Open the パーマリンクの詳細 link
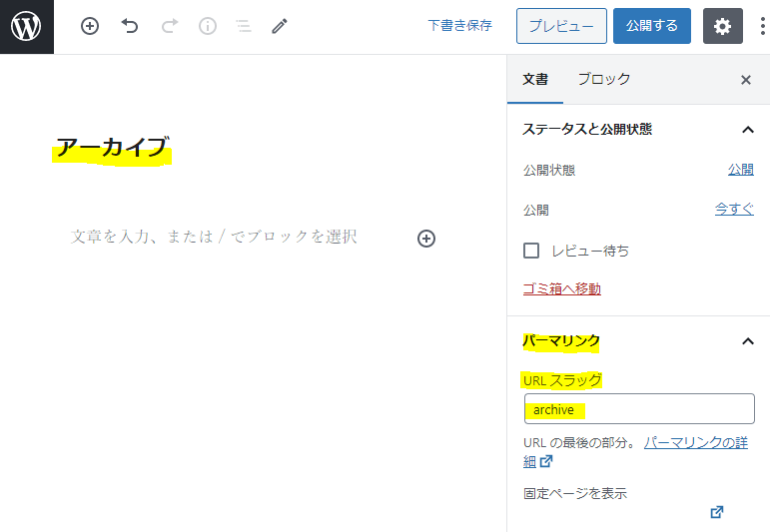 click(x=696, y=443)
